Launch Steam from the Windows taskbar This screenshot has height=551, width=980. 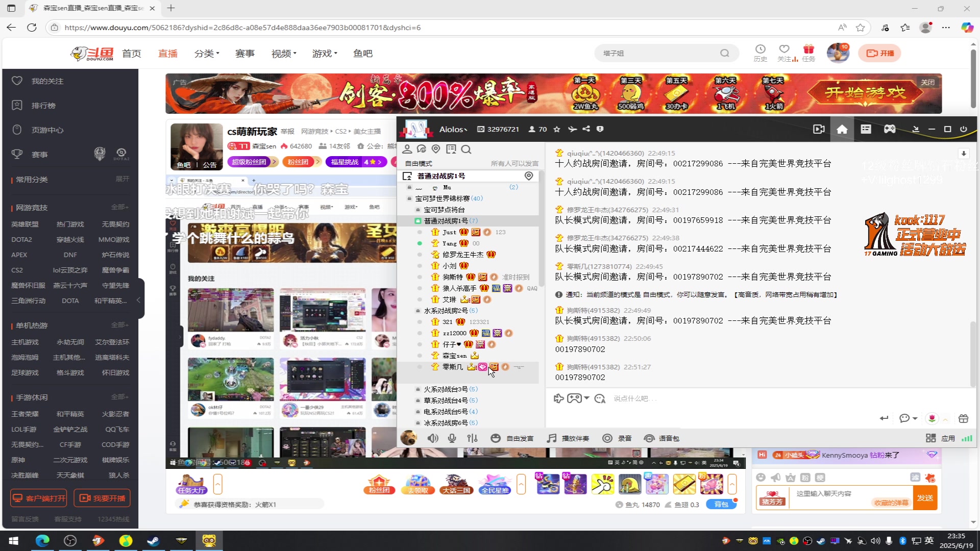point(153,541)
